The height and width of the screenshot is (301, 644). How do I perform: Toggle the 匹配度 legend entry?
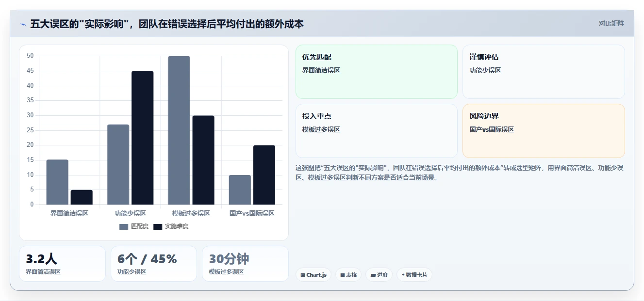coord(134,226)
